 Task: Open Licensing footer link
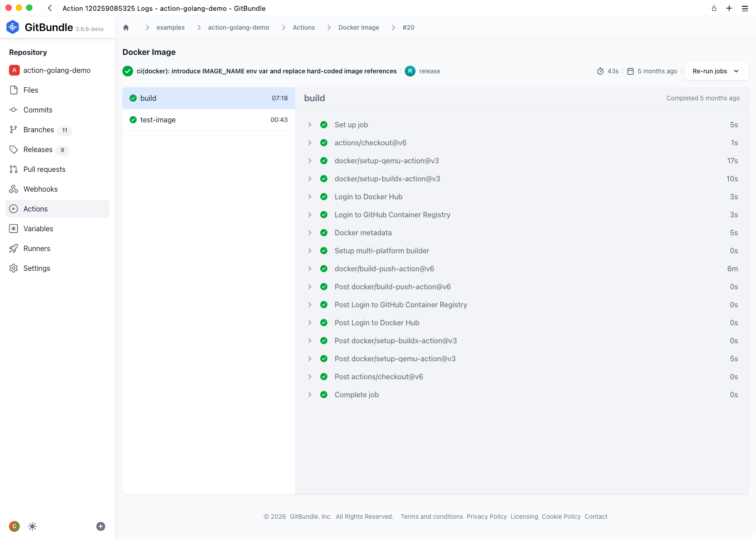pos(524,517)
